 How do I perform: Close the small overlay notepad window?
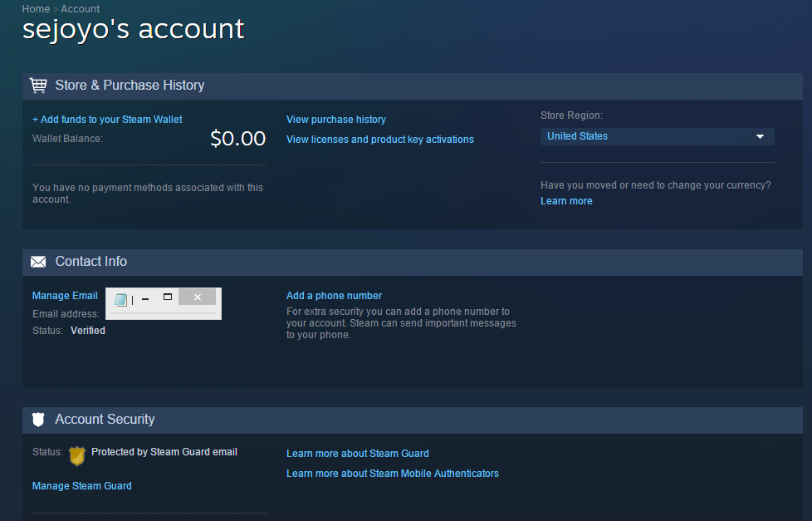click(x=198, y=297)
